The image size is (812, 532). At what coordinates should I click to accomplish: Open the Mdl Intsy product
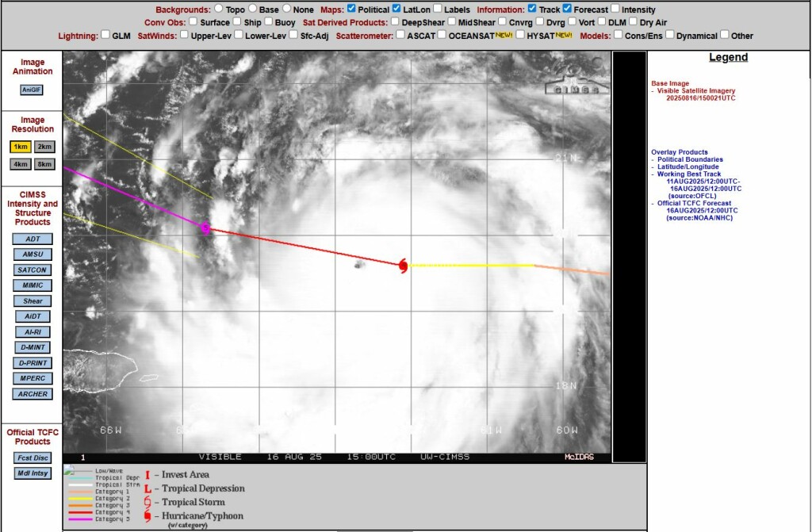[x=33, y=473]
